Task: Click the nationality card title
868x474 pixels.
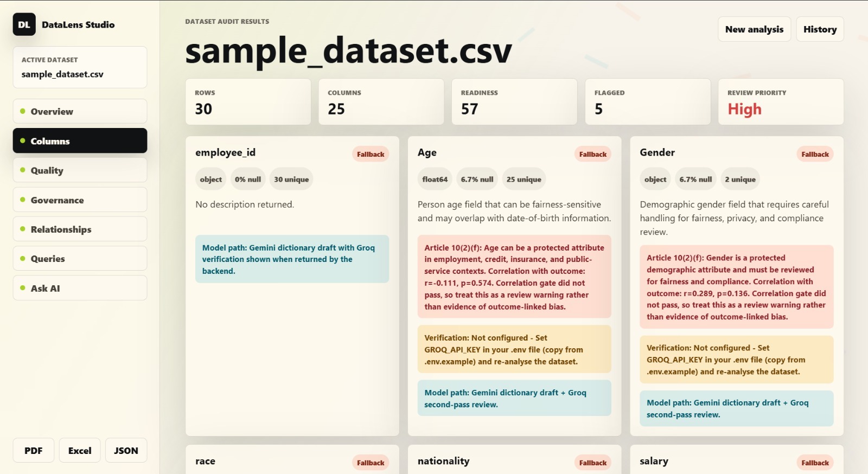Action: tap(443, 461)
